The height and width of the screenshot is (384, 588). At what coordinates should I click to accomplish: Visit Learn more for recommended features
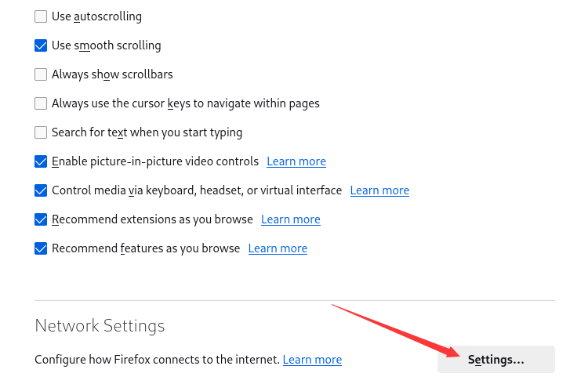point(278,248)
